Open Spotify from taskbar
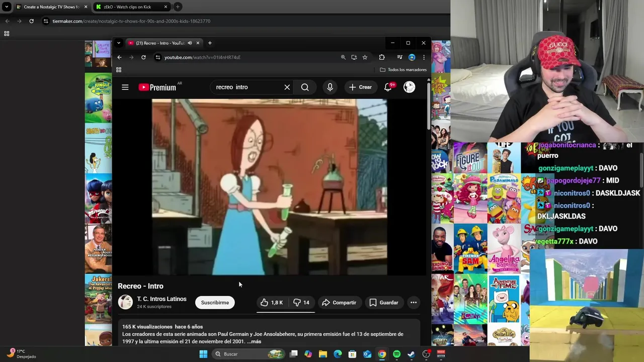The height and width of the screenshot is (362, 644). 396,354
